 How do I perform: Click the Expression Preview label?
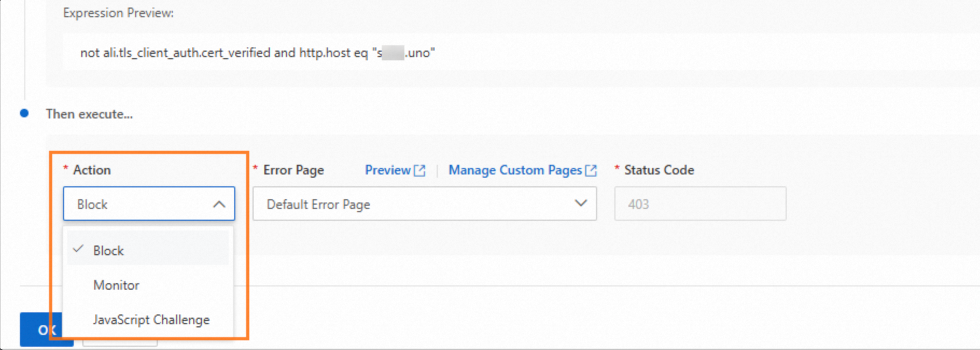[118, 13]
